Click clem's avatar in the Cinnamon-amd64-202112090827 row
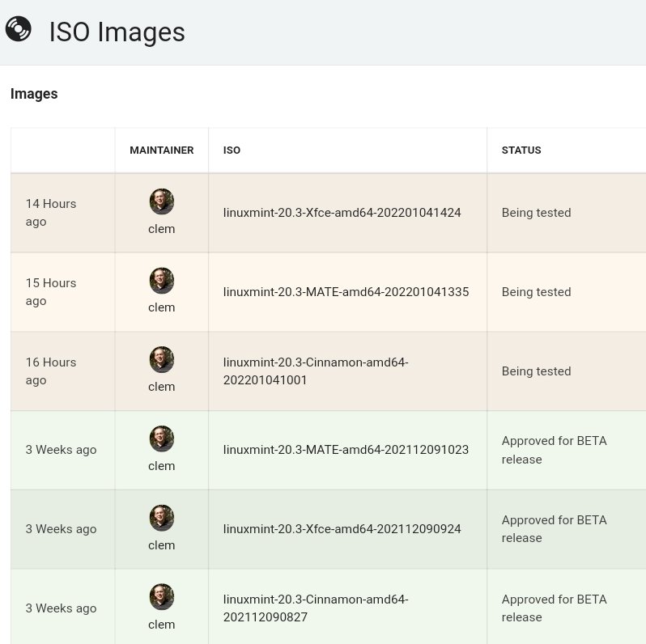Viewport: 646px width, 644px height. pos(162,596)
